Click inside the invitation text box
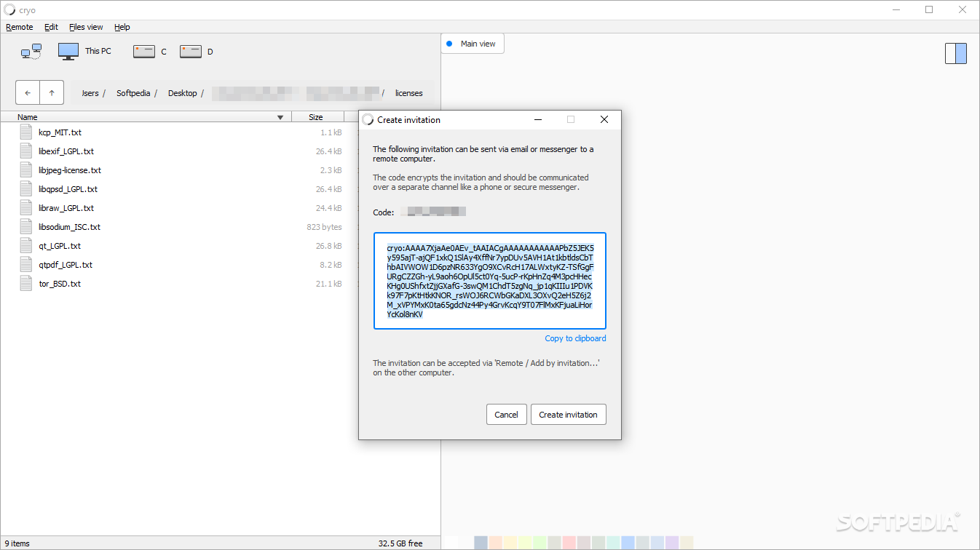Screen dimensions: 980x550 coord(490,281)
